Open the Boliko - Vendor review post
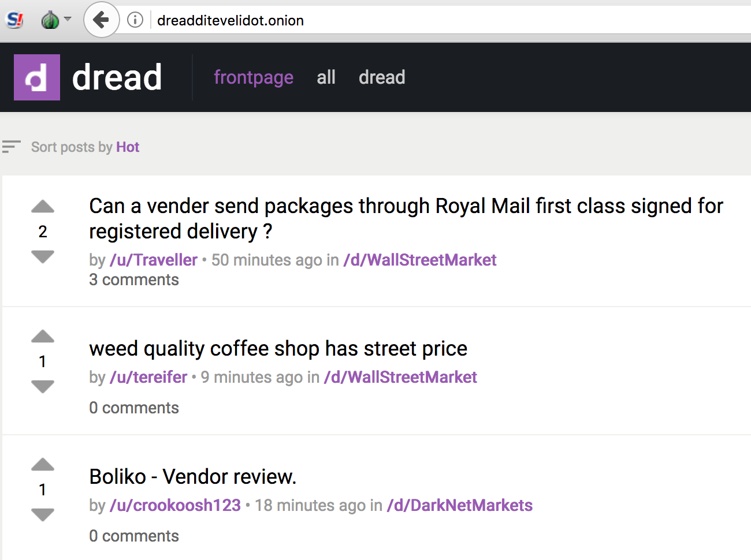This screenshot has width=751, height=560. pos(193,477)
